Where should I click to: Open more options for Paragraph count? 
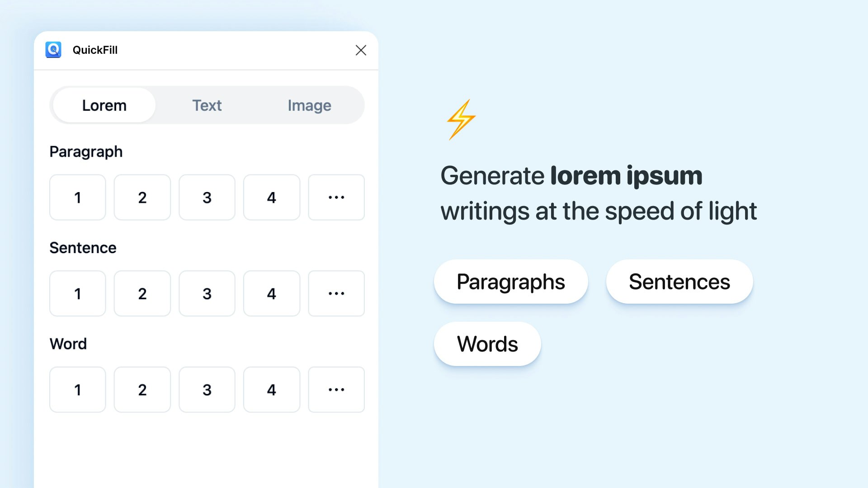(336, 197)
